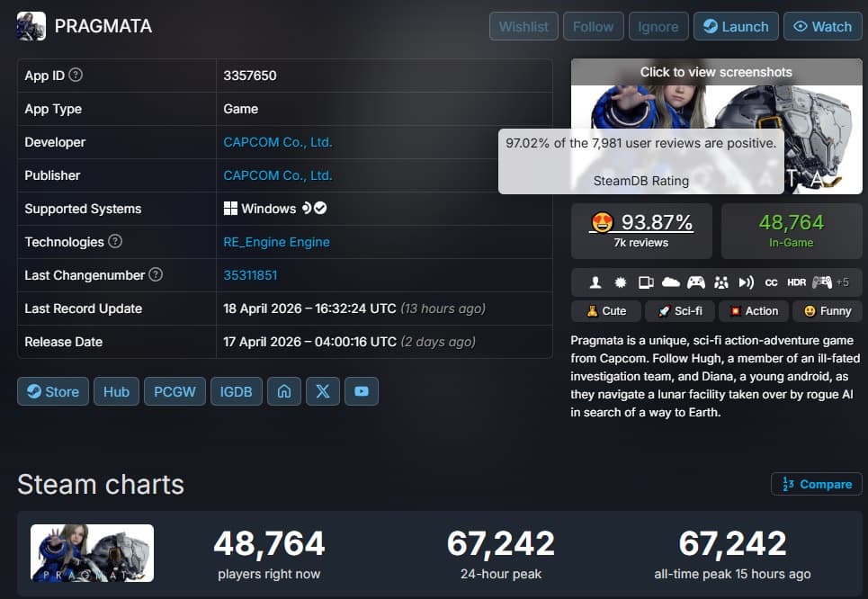Click the App ID value 3357650

click(250, 76)
